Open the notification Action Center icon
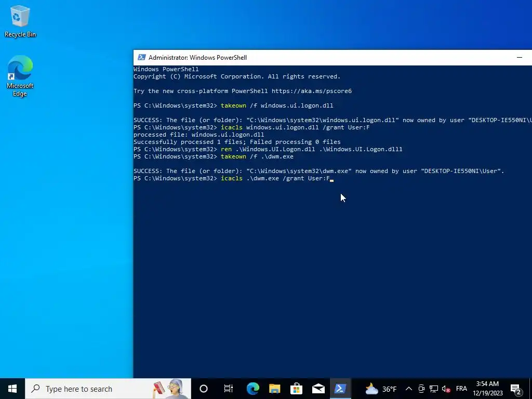The height and width of the screenshot is (399, 532). pos(516,389)
